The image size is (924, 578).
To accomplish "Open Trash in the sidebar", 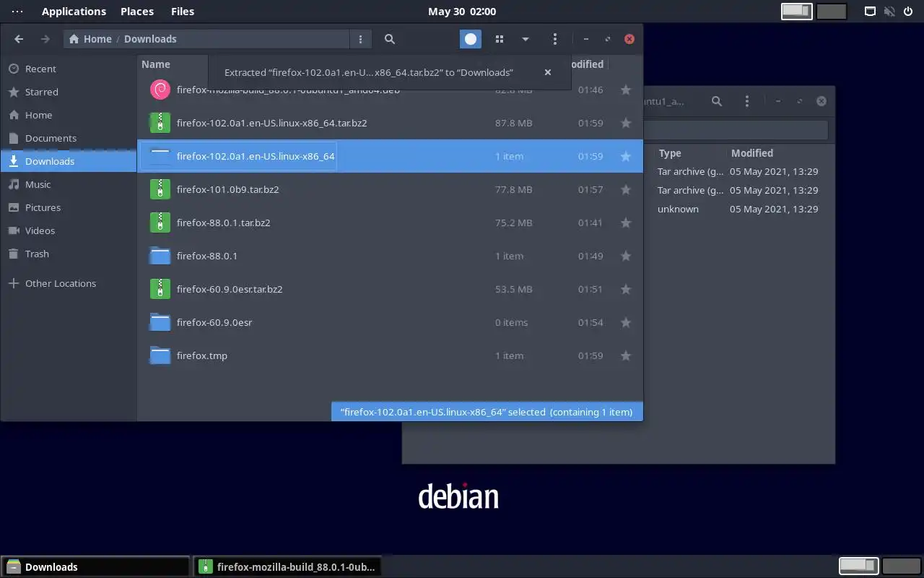I will coord(69,254).
